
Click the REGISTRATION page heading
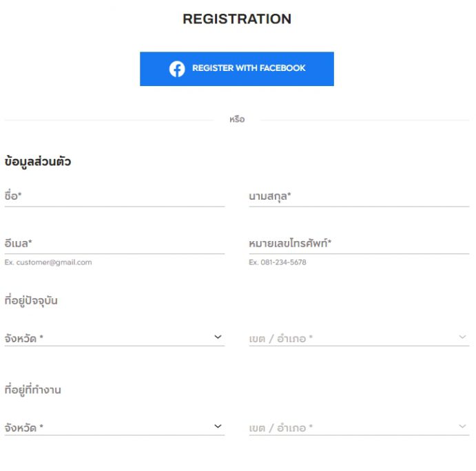click(x=237, y=19)
